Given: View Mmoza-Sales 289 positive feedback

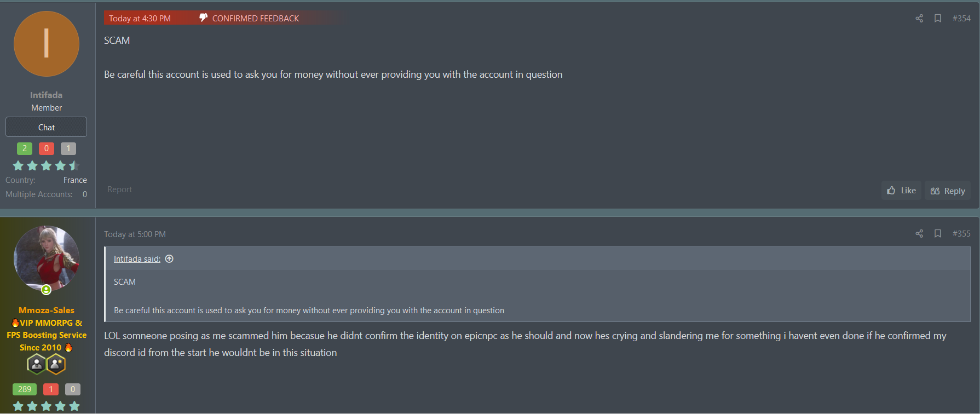Looking at the screenshot, I should point(25,389).
